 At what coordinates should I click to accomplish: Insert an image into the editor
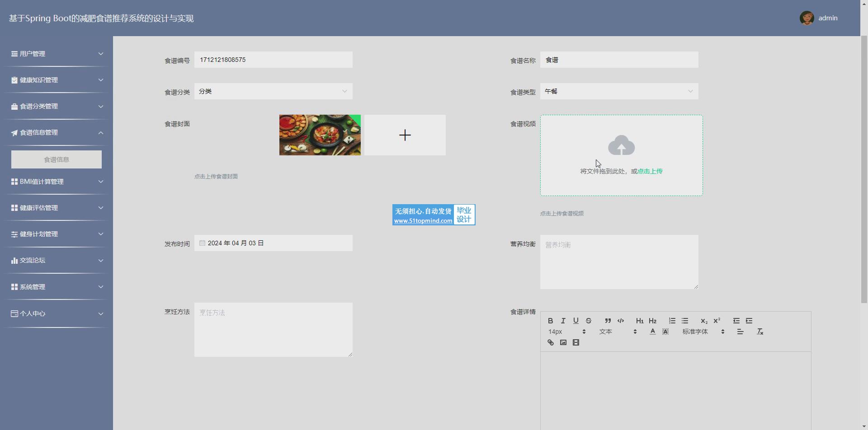click(563, 342)
